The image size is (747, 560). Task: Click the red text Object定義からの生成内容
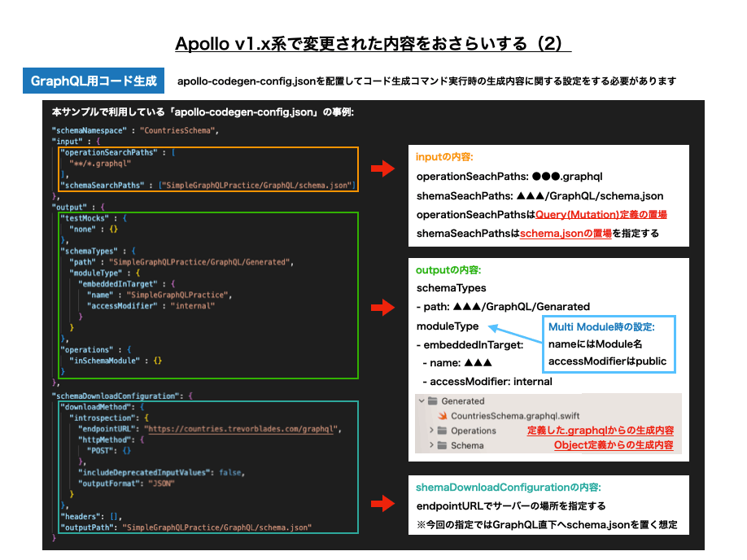614,445
